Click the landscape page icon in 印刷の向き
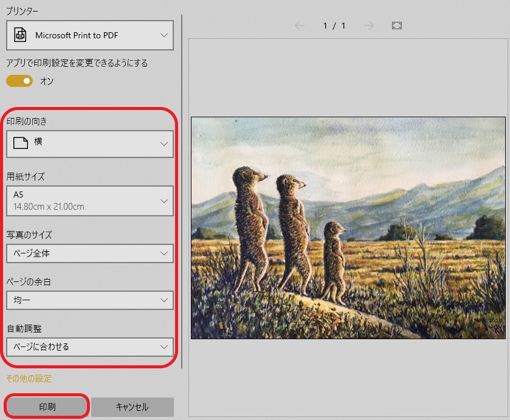 (x=21, y=143)
